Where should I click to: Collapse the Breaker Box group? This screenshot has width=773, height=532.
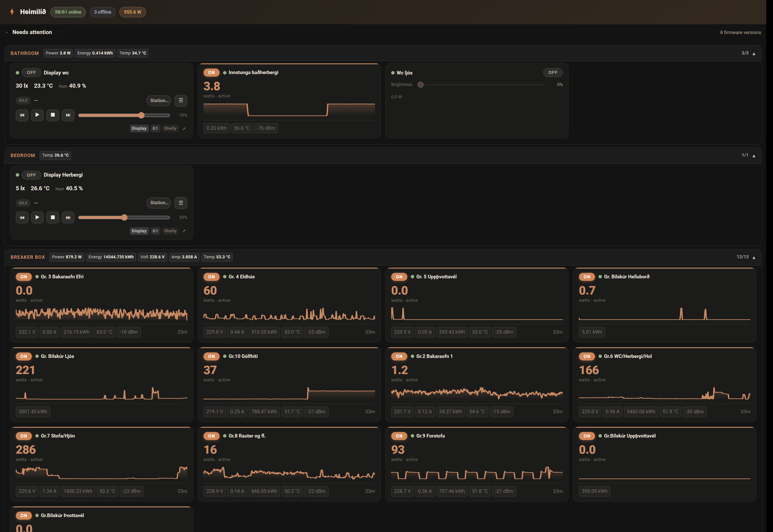754,257
